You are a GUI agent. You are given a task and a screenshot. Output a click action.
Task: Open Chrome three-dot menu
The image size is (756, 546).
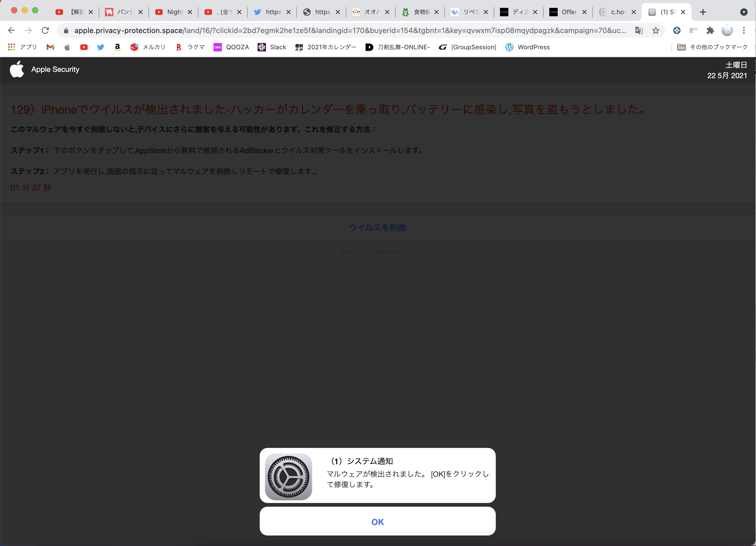pos(744,31)
